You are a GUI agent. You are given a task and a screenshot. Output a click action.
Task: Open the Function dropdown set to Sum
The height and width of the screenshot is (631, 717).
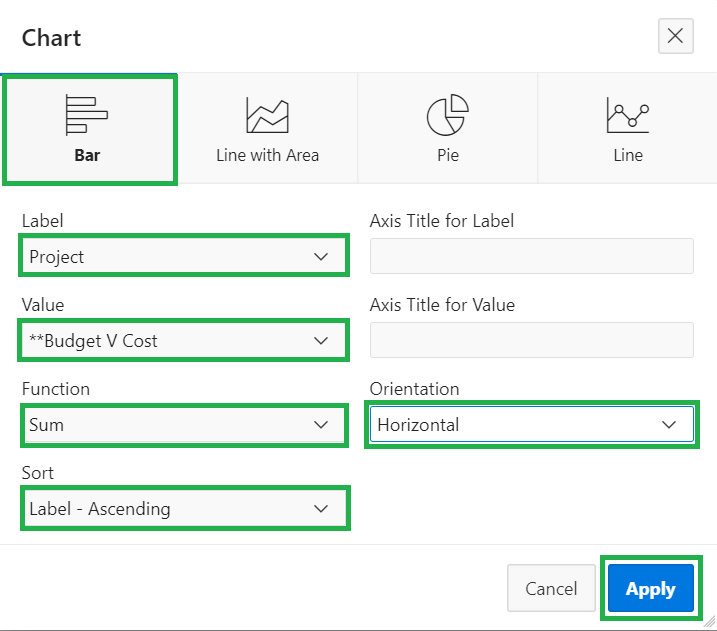pyautogui.click(x=183, y=425)
